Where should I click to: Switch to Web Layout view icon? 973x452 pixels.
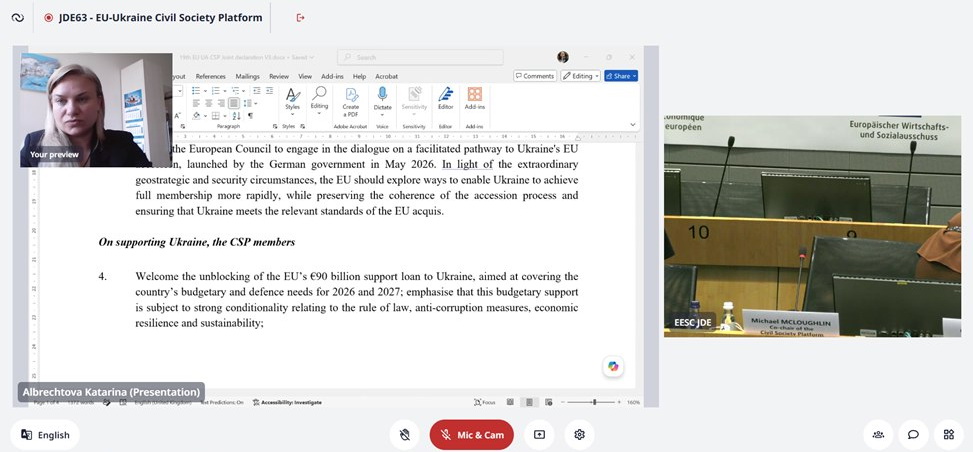pyautogui.click(x=549, y=402)
